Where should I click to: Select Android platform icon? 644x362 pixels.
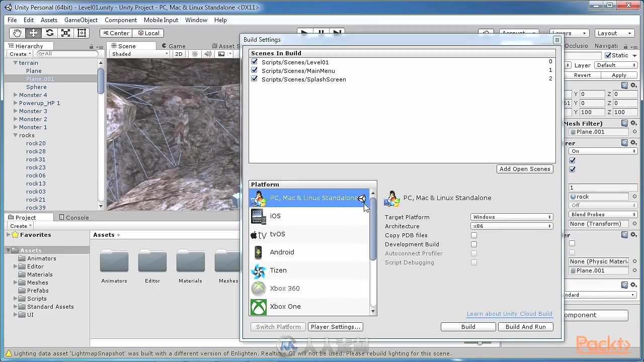click(259, 252)
